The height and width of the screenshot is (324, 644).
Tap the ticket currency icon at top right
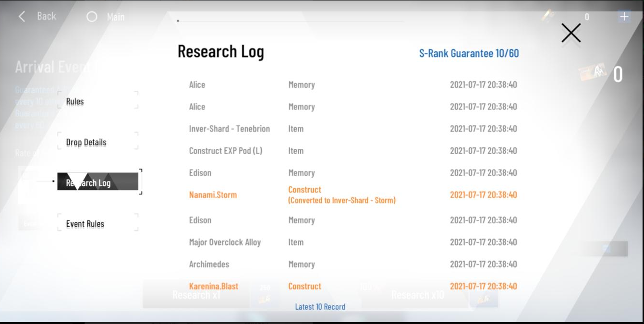click(x=548, y=16)
